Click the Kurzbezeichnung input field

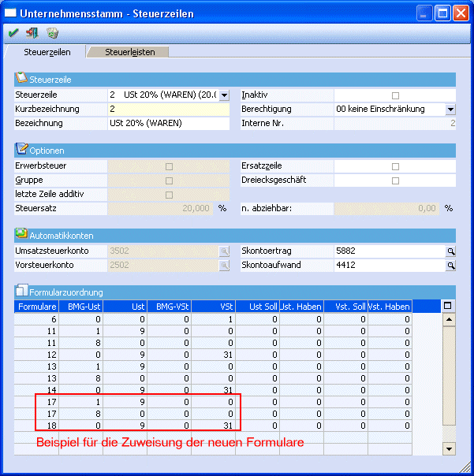click(x=168, y=110)
